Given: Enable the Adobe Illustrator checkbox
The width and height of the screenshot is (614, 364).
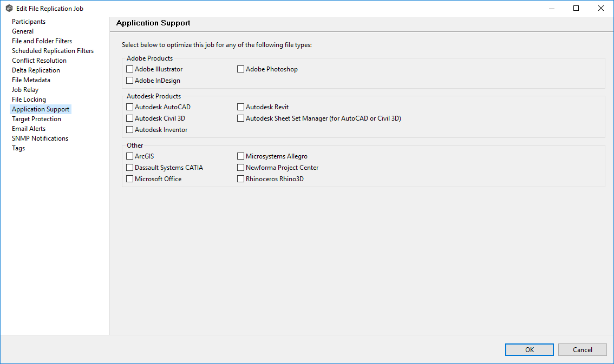Looking at the screenshot, I should pos(130,69).
